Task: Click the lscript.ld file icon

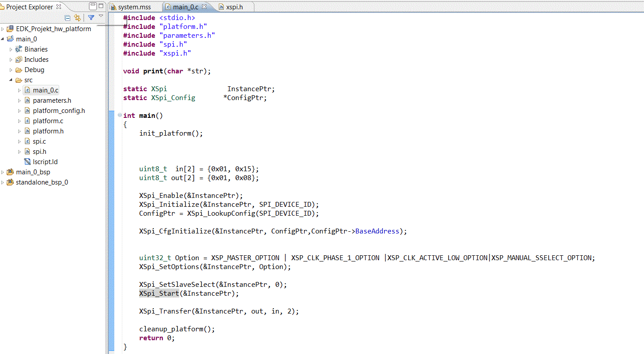Action: [x=27, y=162]
